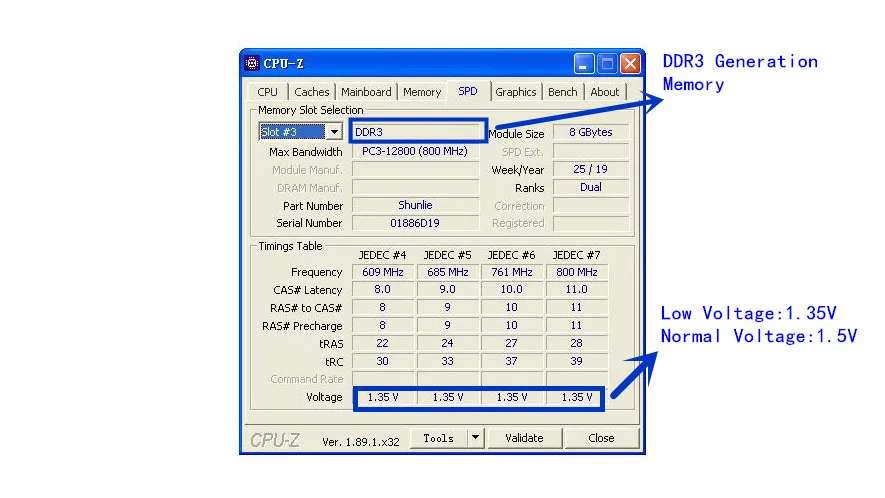Go to the Mainboard tab

coord(366,92)
